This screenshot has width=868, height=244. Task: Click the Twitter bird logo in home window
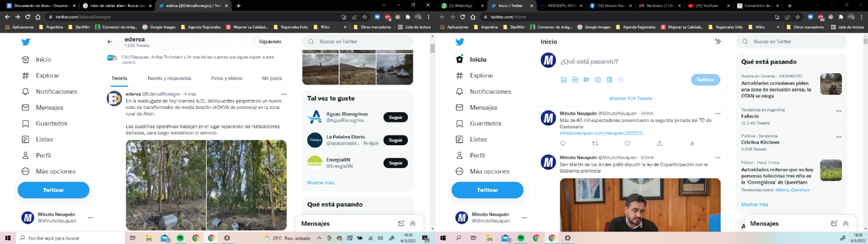click(x=459, y=42)
